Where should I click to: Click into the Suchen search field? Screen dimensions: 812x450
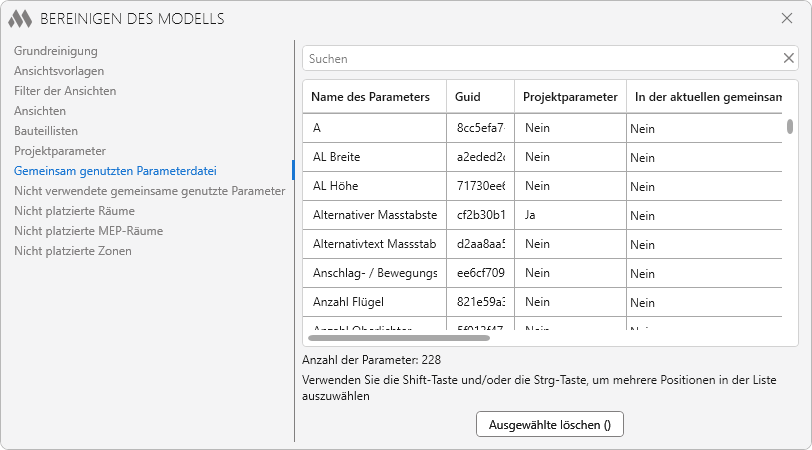click(x=540, y=59)
